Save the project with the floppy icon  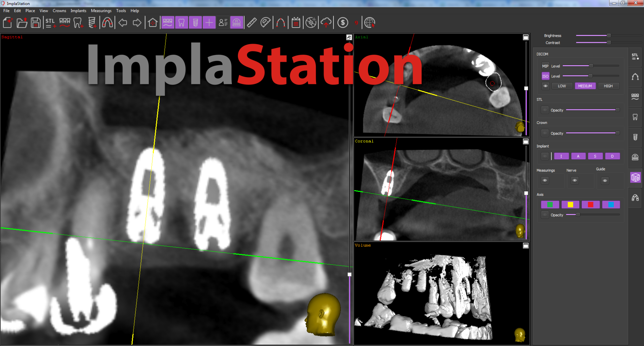pyautogui.click(x=36, y=23)
